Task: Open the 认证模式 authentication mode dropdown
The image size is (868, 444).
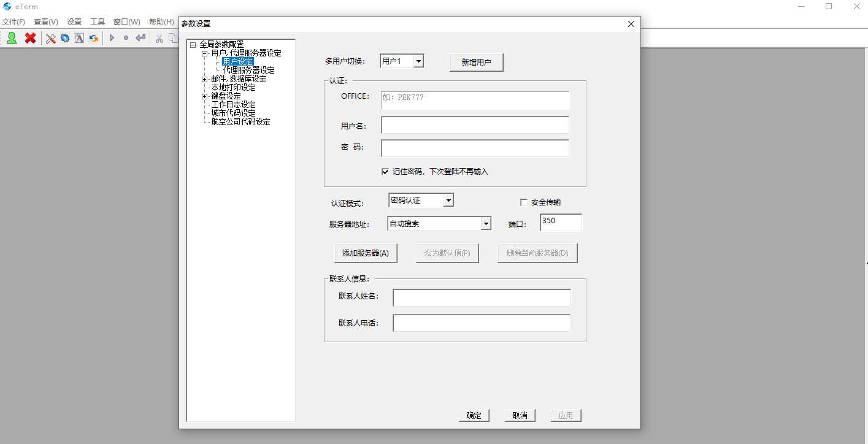Action: [x=448, y=201]
